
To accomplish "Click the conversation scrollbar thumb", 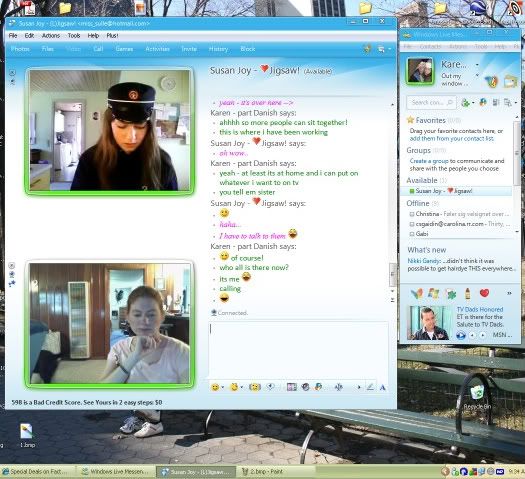I will [x=393, y=274].
